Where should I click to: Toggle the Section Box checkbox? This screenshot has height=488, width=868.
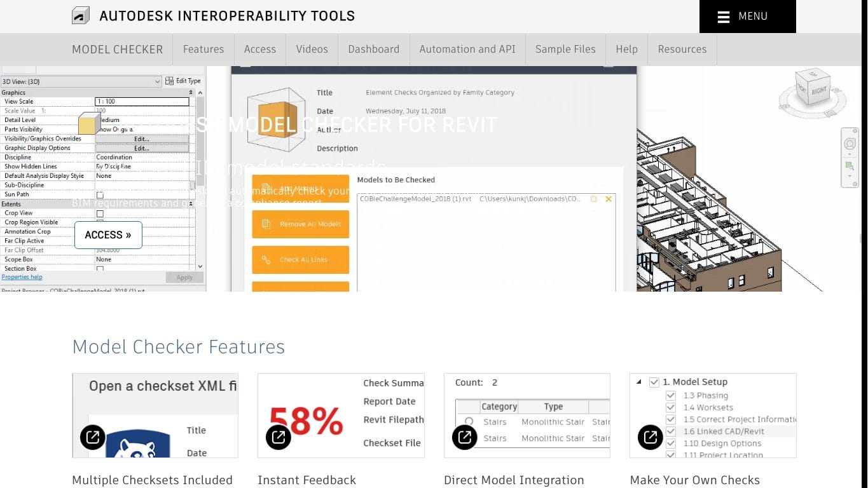pos(100,269)
